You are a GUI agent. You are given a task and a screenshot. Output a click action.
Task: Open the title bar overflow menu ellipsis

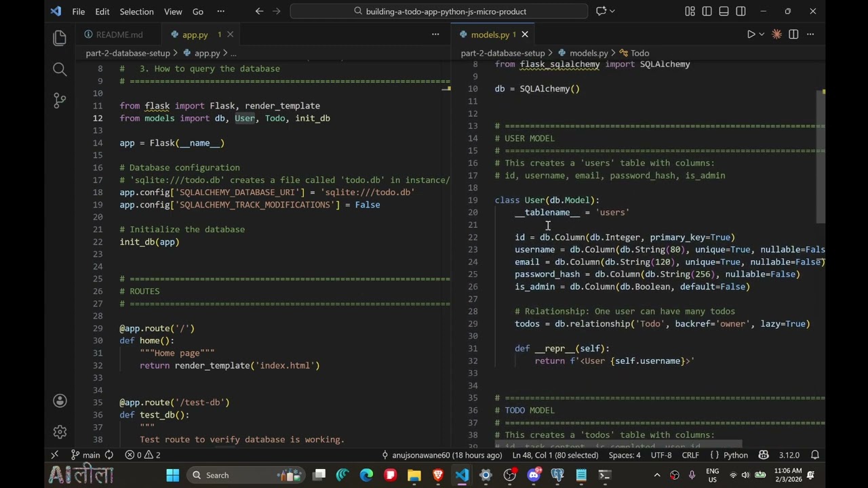[220, 12]
